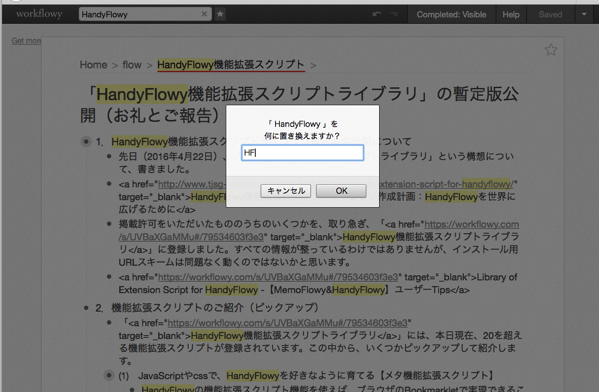Click bullet of (1) JavaScriptやcss item
This screenshot has width=599, height=392.
(109, 376)
